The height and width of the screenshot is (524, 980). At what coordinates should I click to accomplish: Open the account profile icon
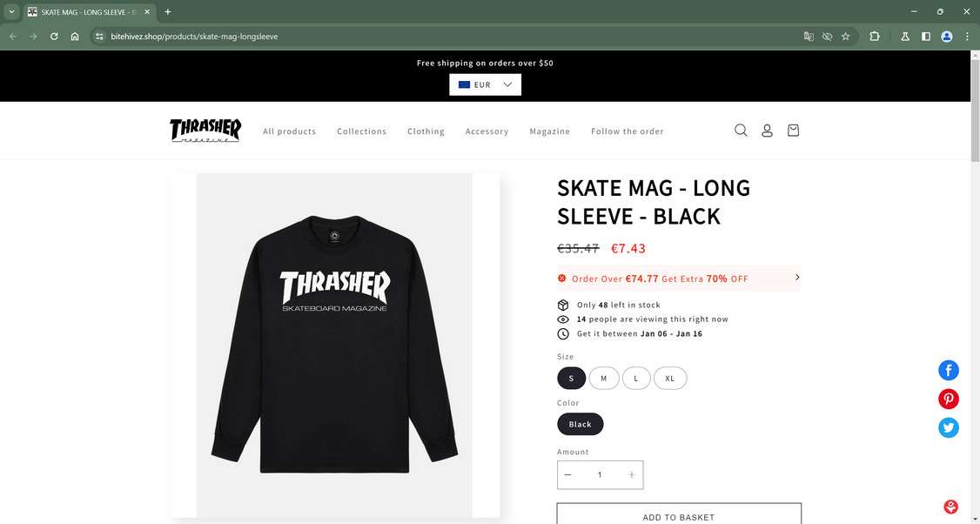click(x=767, y=130)
